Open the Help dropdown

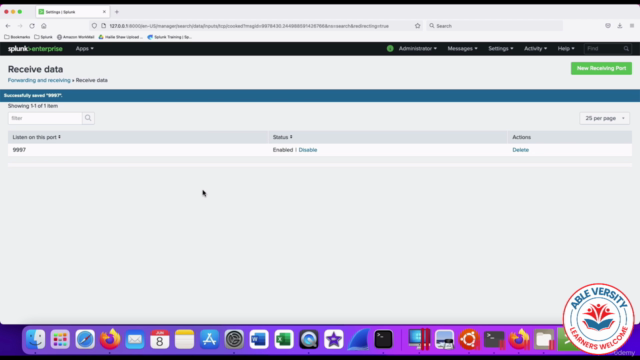pyautogui.click(x=566, y=49)
